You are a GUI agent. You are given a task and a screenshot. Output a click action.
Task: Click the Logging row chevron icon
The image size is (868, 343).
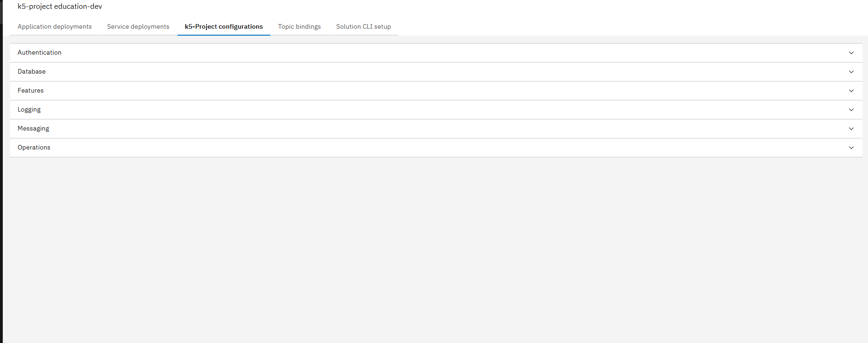pyautogui.click(x=851, y=110)
